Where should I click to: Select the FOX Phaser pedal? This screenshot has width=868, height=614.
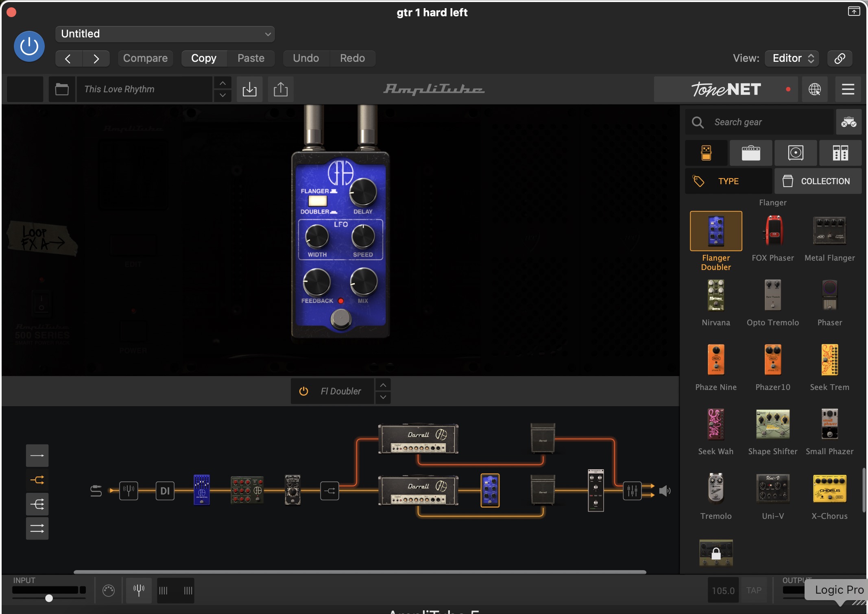point(773,231)
